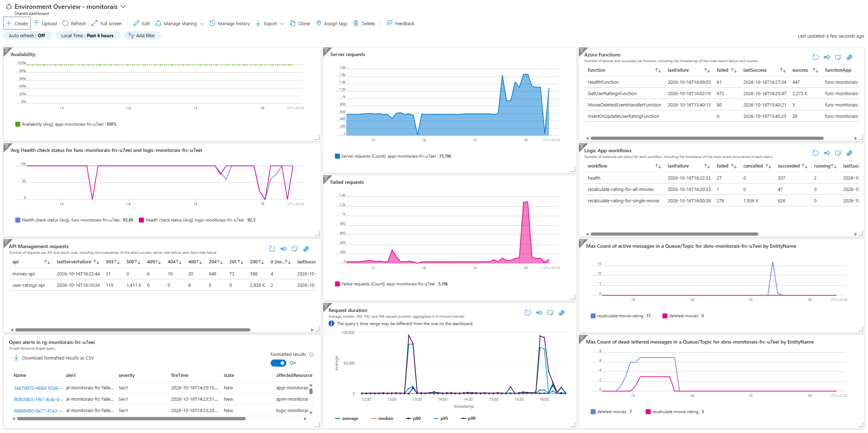Expand the dashboard name dropdown chevron
The height and width of the screenshot is (433, 868).
pos(123,6)
